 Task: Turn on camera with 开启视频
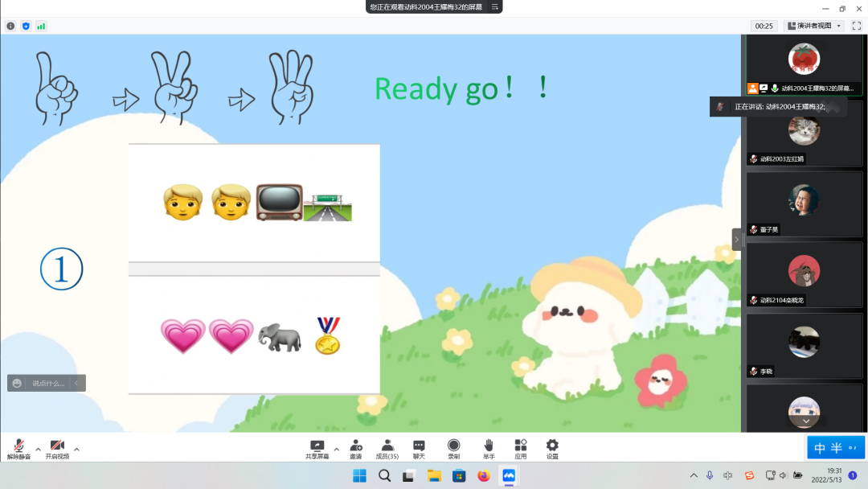[57, 449]
